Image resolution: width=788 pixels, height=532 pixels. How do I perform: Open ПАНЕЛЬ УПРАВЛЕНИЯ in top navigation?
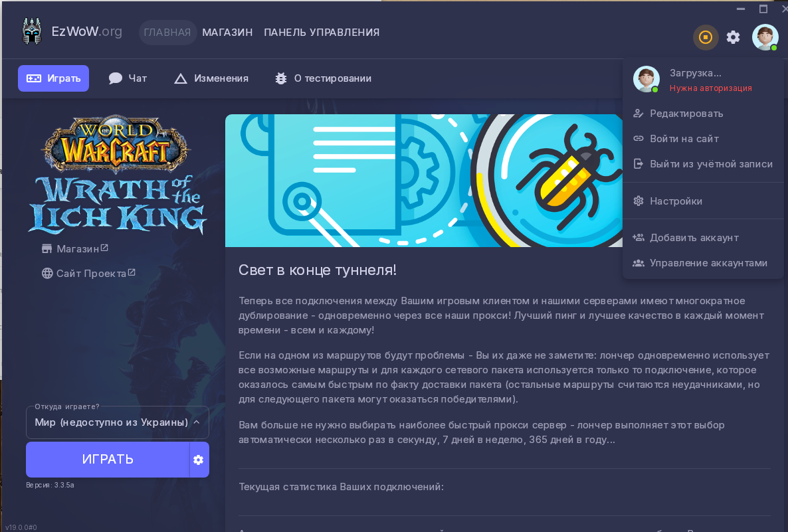pos(322,33)
